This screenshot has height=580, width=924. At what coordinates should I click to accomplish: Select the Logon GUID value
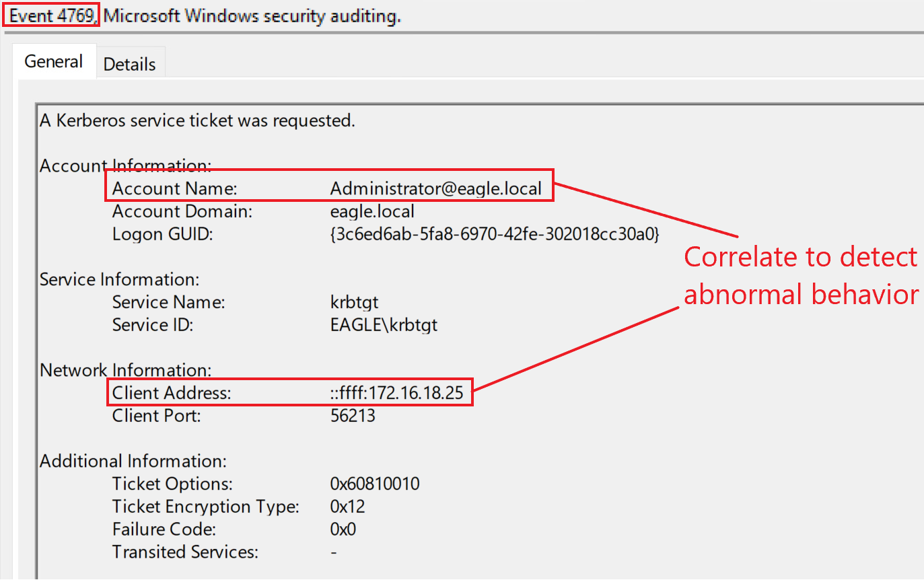494,234
